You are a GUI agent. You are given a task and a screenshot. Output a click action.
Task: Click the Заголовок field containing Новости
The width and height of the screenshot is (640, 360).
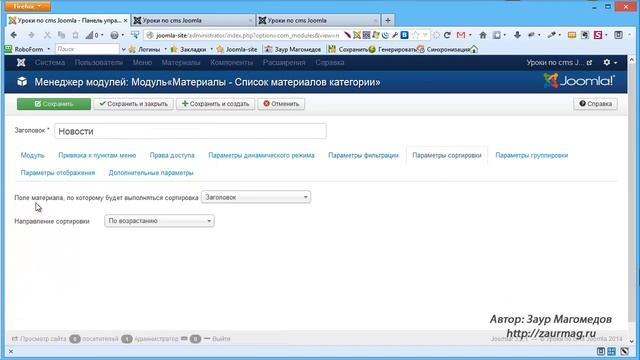[190, 131]
